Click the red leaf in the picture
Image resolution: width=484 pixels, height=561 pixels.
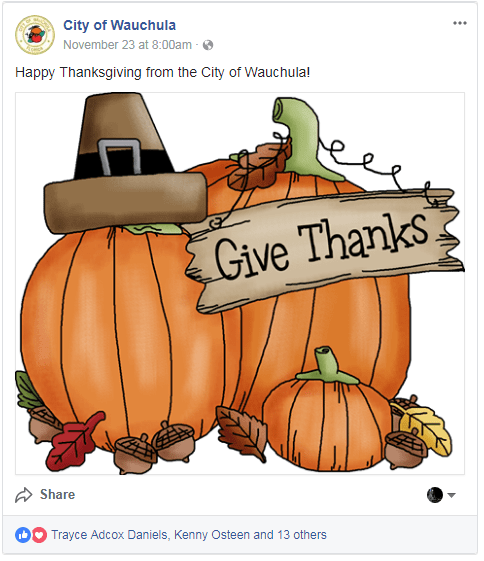click(75, 441)
